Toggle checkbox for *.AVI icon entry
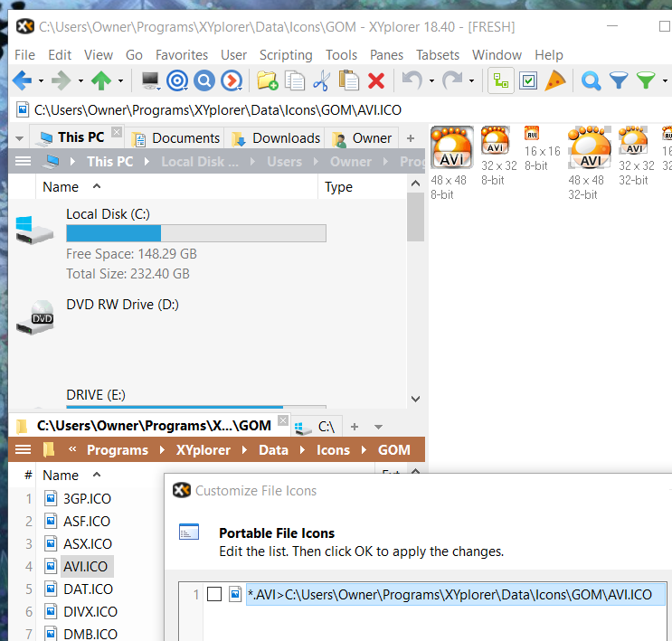Screen dimensions: 672x641 tap(214, 594)
